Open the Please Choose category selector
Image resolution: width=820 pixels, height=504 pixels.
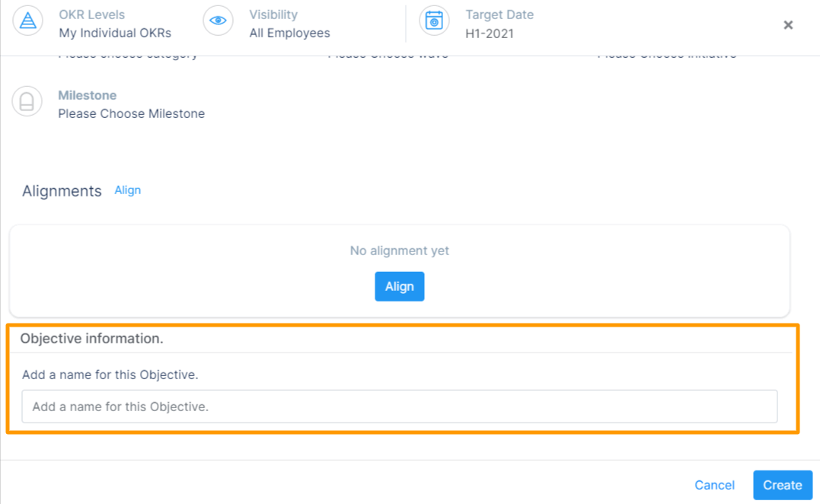pos(127,53)
